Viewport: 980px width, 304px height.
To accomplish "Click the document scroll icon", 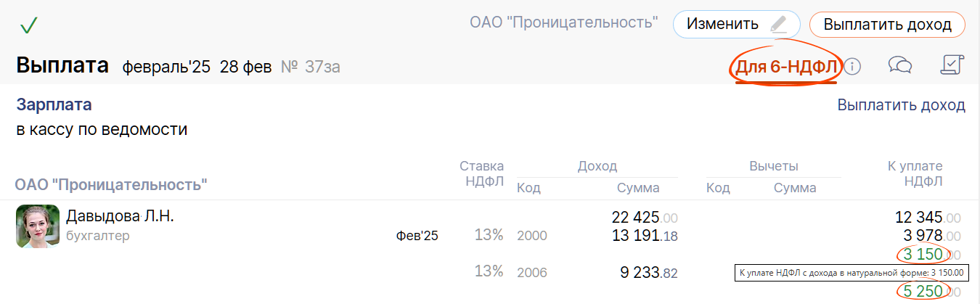I will tap(951, 65).
